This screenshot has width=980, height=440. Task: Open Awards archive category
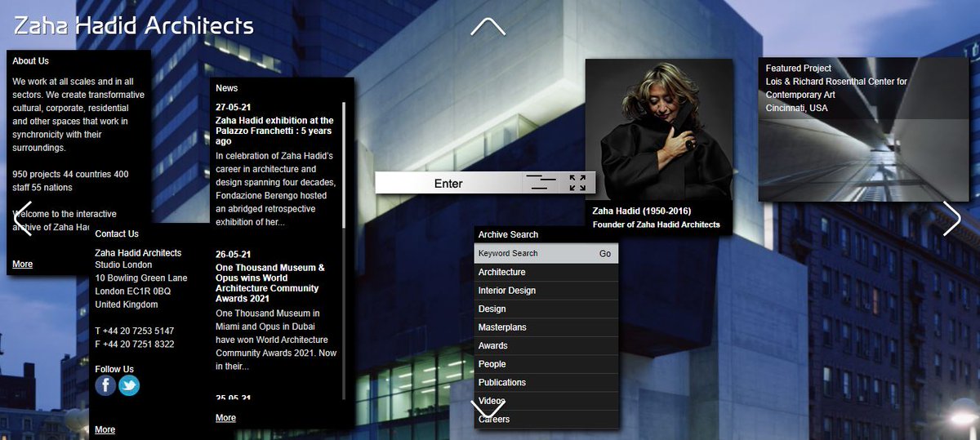point(546,345)
